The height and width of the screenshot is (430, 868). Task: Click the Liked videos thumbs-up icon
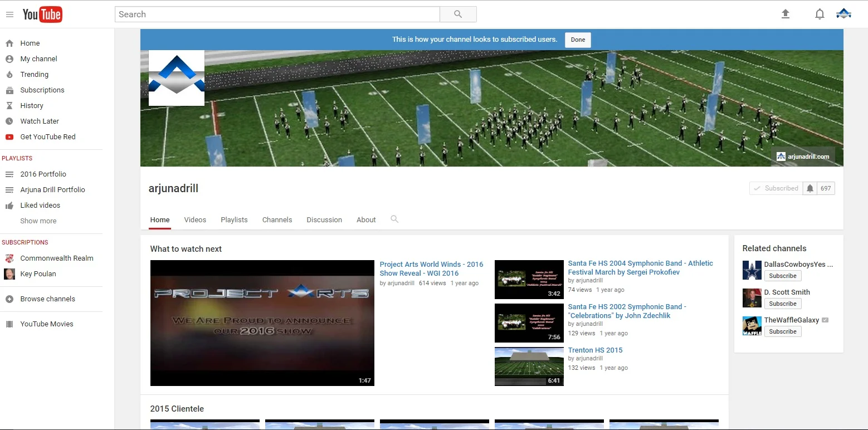[9, 205]
